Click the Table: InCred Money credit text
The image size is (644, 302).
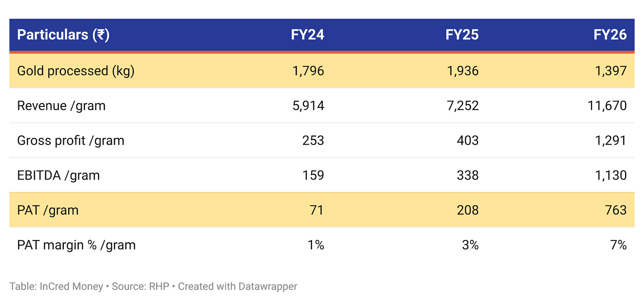coord(57,286)
